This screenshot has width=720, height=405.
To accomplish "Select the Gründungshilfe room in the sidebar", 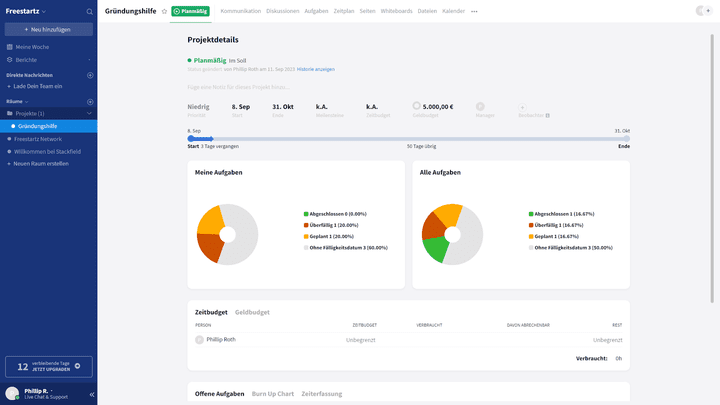I will [49, 126].
